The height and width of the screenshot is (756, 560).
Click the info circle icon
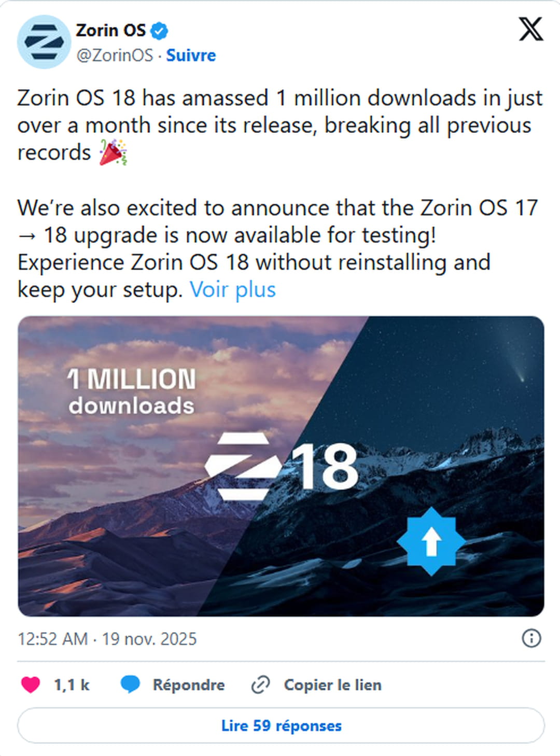(x=531, y=638)
